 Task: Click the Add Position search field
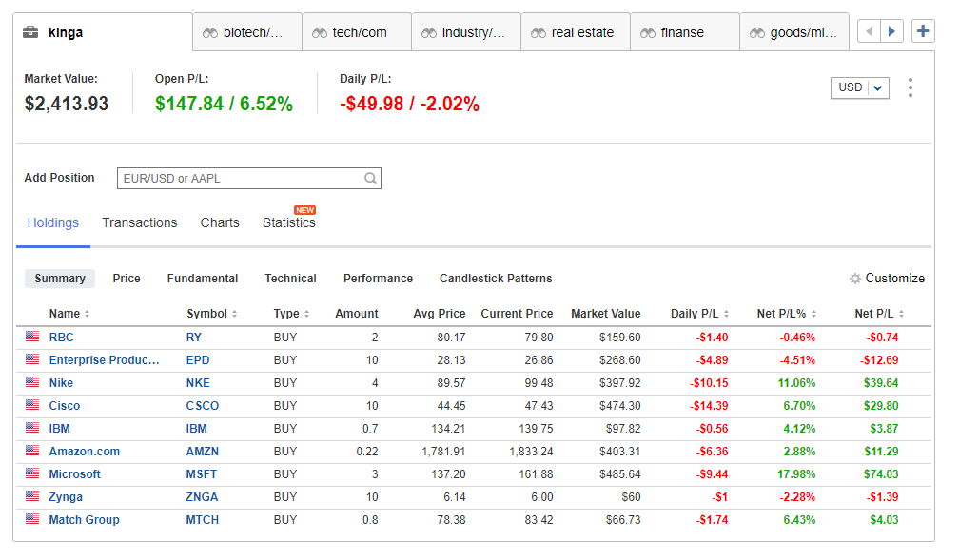[249, 178]
